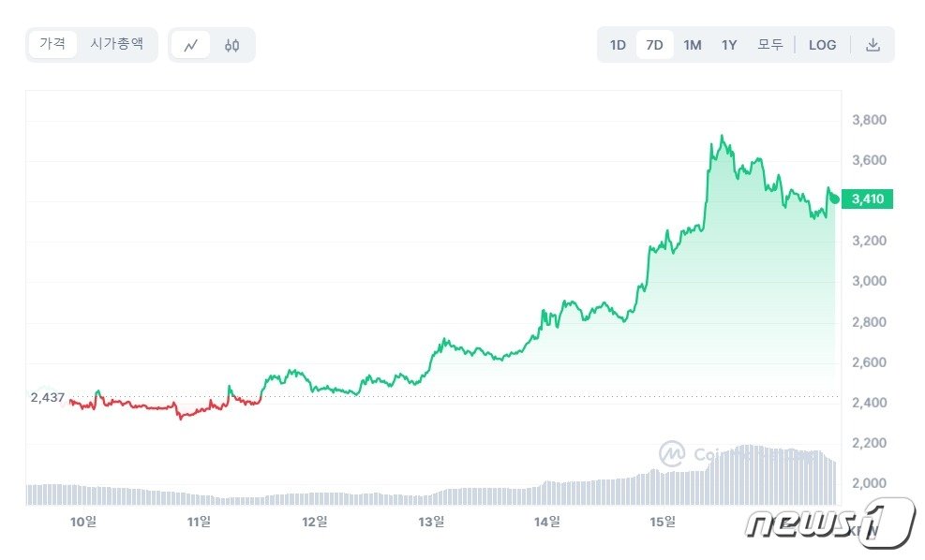
Task: Set chart range to 1D
Action: [618, 45]
